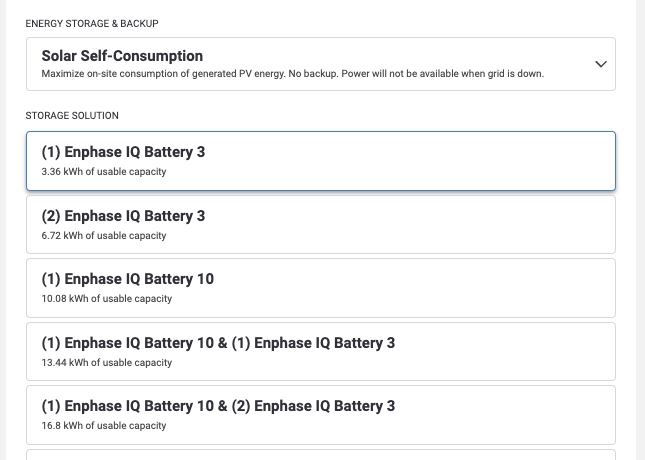645x460 pixels.
Task: Click the STORAGE SOLUTION section label
Action: click(72, 116)
